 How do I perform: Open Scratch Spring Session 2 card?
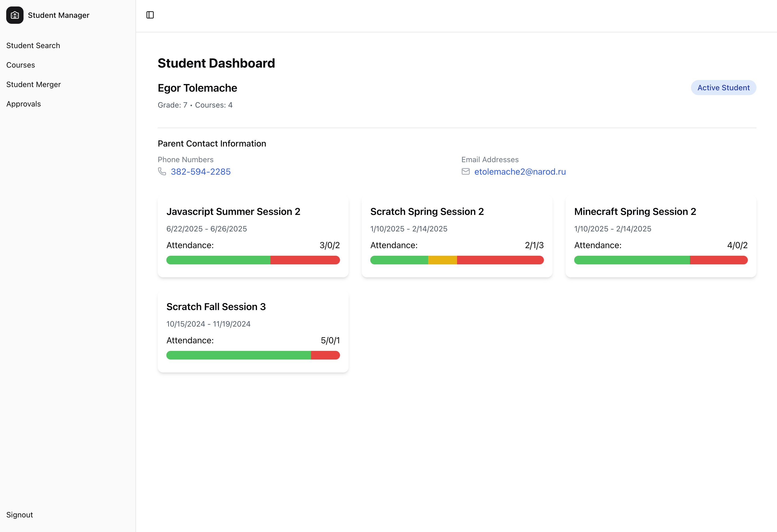pyautogui.click(x=427, y=212)
